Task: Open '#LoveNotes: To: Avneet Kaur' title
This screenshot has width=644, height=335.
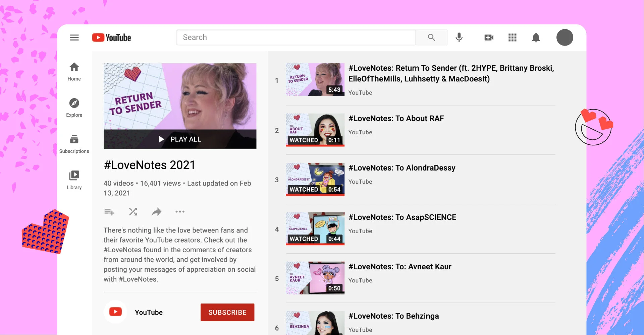Action: [400, 267]
